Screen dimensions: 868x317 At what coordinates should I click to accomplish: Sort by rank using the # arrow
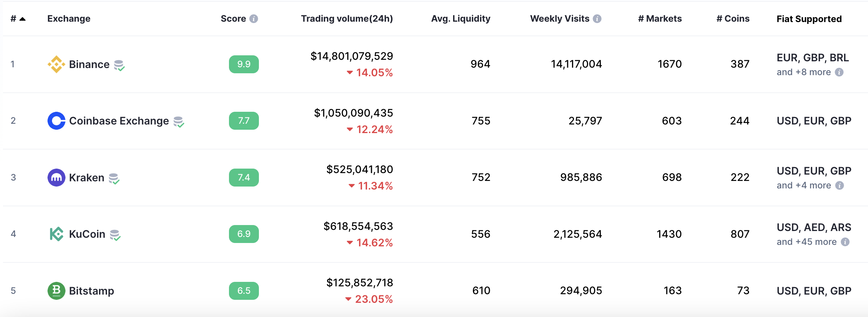click(x=22, y=19)
